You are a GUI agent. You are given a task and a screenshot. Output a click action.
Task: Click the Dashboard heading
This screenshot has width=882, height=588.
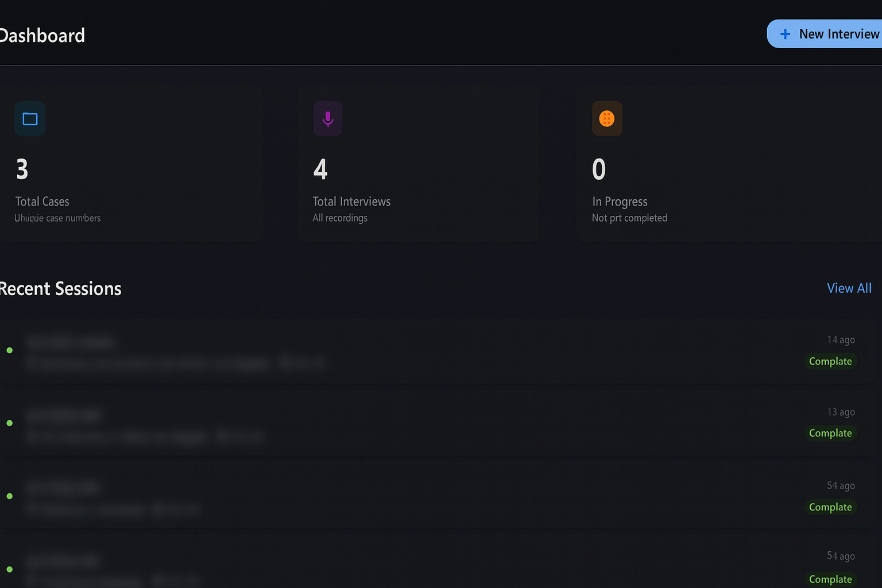tap(42, 36)
